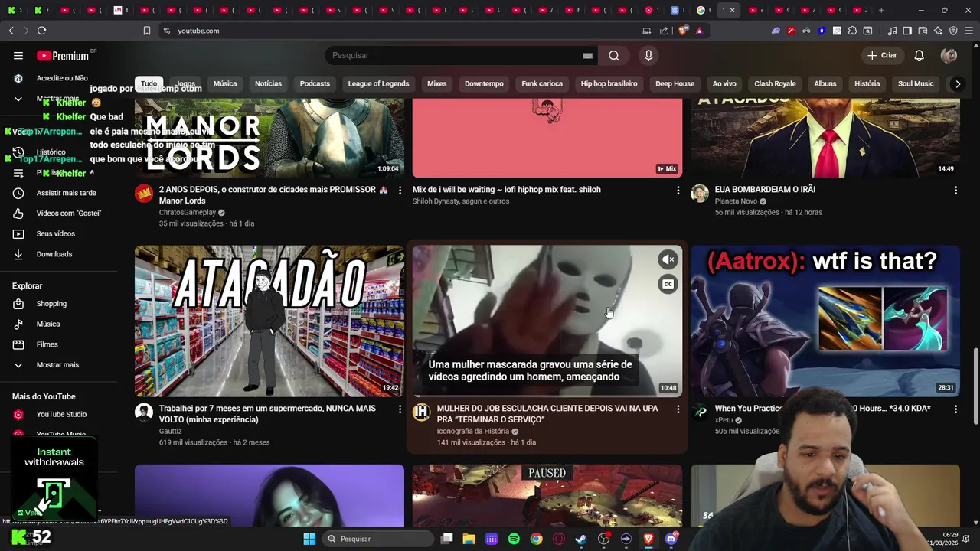Click Iconografia da História channel avatar
The height and width of the screenshot is (551, 980).
(x=421, y=412)
